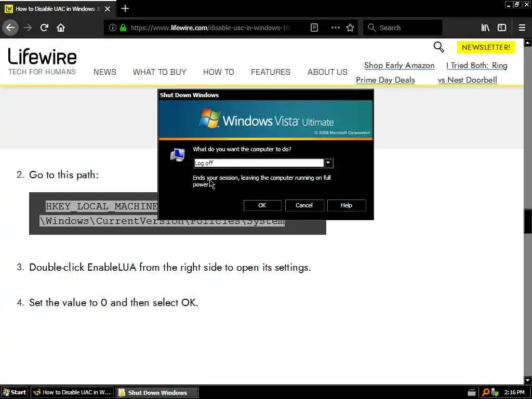The image size is (532, 399).
Task: Click the keyboard icon in system tray
Action: point(472,393)
